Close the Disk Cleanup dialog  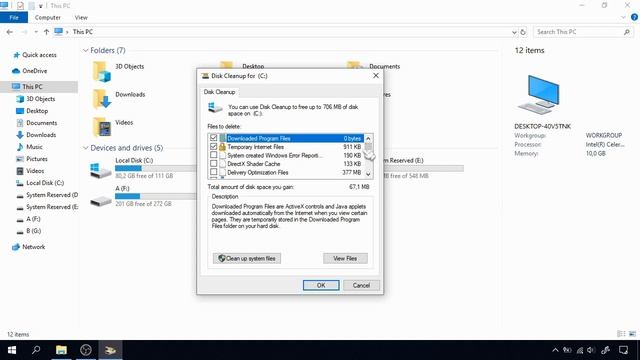point(376,76)
